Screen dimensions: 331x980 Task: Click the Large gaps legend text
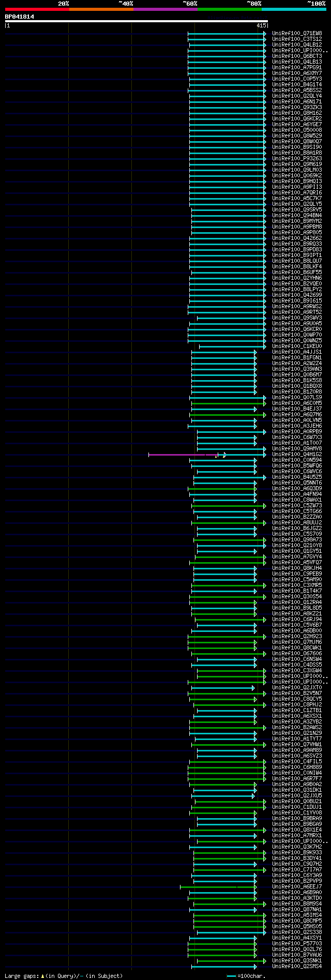[64, 976]
